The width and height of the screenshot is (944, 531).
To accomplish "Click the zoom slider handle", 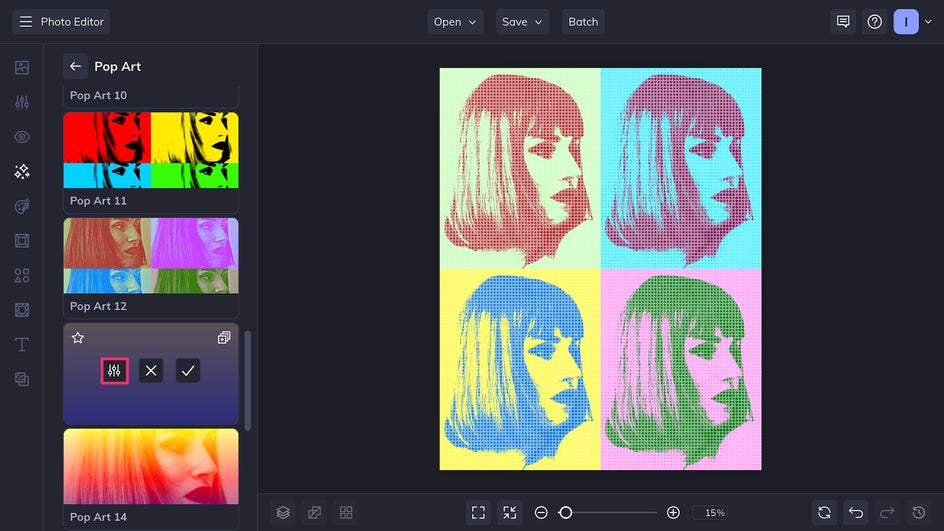I will [x=565, y=512].
